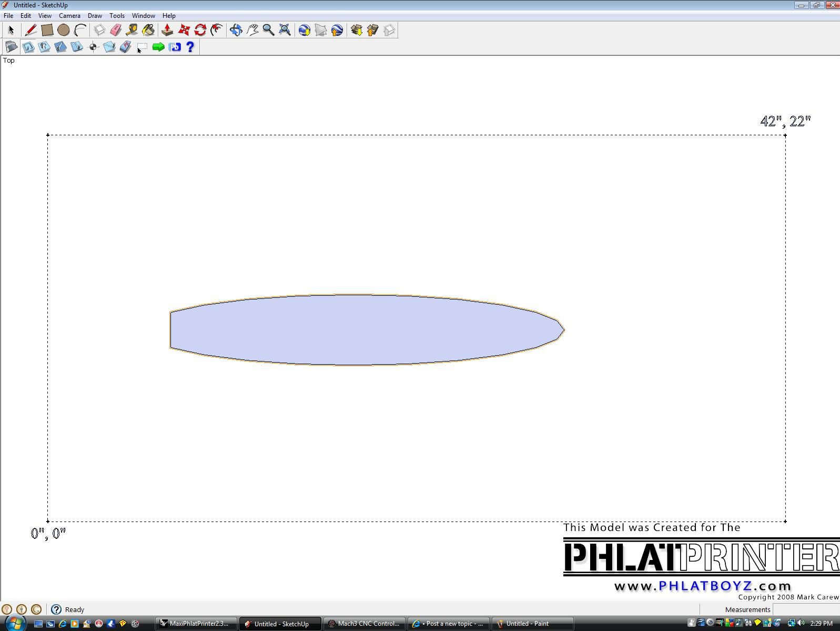Viewport: 840px width, 631px height.
Task: Select the Orbit camera tool
Action: click(236, 31)
